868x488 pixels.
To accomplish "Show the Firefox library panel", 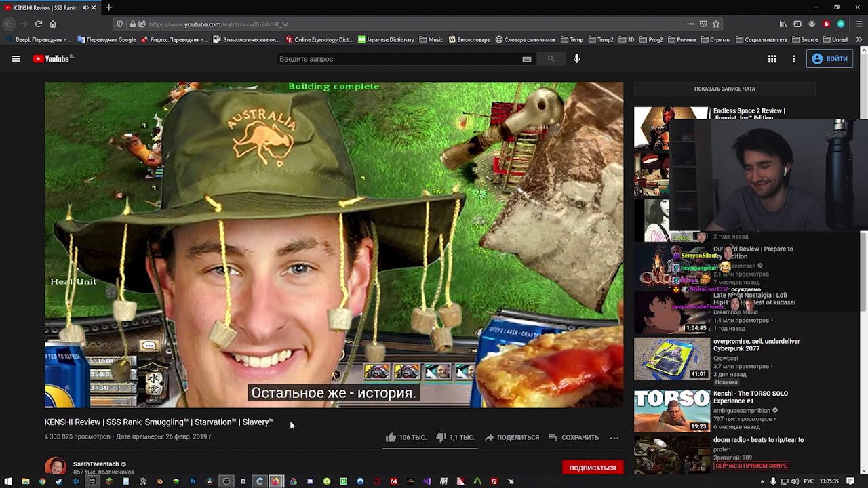I will (783, 24).
